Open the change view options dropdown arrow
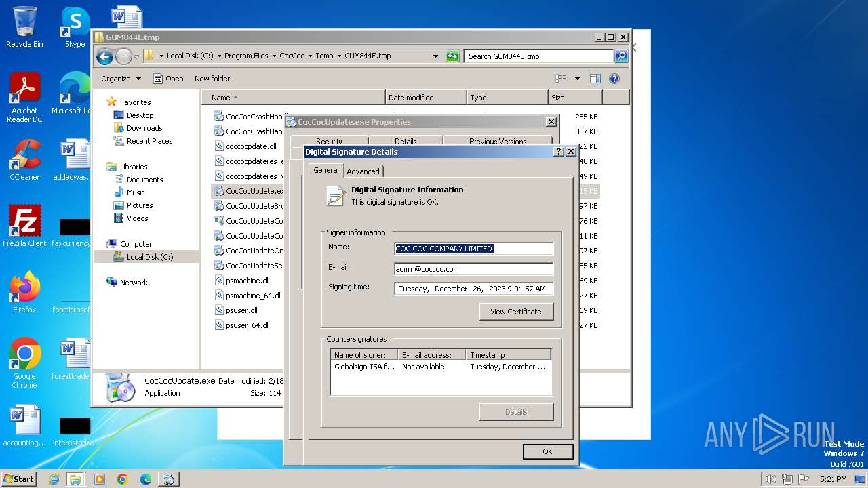 577,79
